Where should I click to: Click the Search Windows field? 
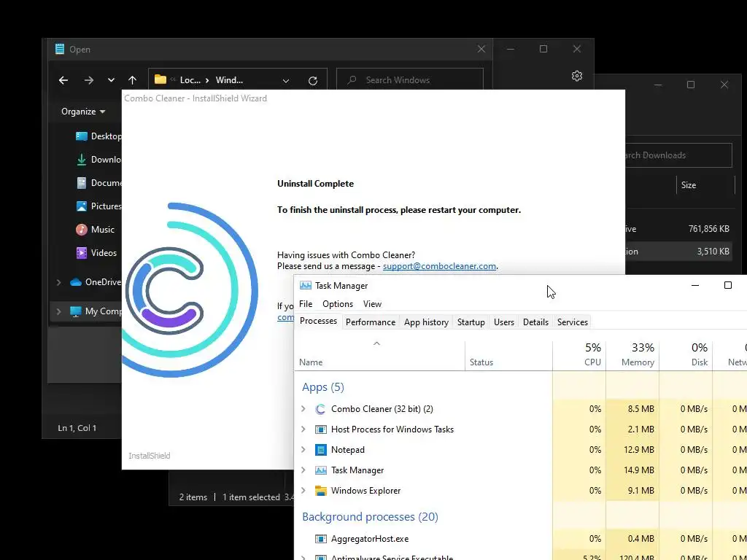410,79
